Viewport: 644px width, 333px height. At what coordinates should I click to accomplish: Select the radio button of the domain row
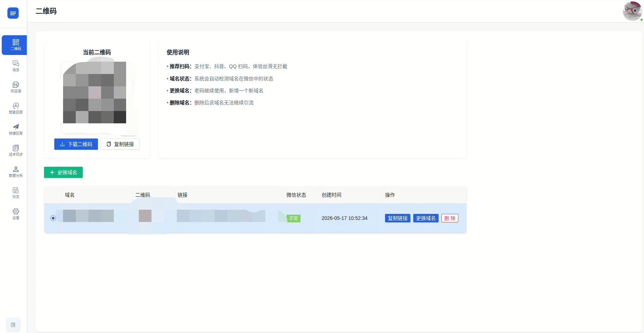[53, 218]
